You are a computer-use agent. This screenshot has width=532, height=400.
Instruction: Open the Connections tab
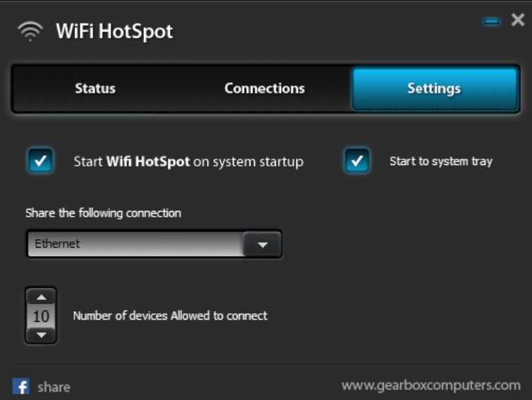[x=265, y=89]
